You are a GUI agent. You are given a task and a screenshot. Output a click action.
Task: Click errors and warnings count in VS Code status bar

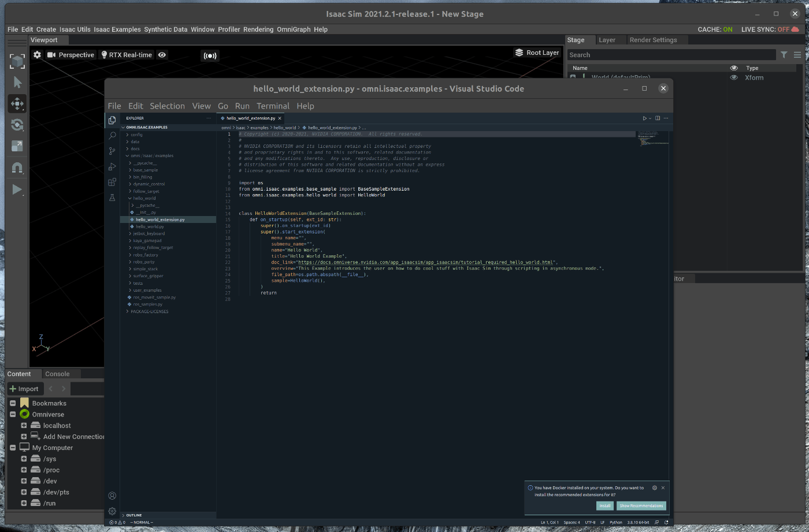click(117, 522)
